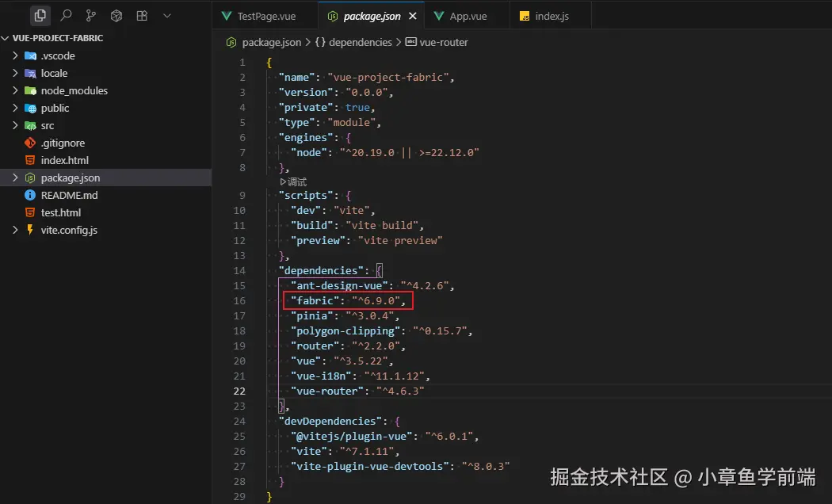The height and width of the screenshot is (504, 832).
Task: Switch to the package.json editor tab
Action: click(372, 17)
